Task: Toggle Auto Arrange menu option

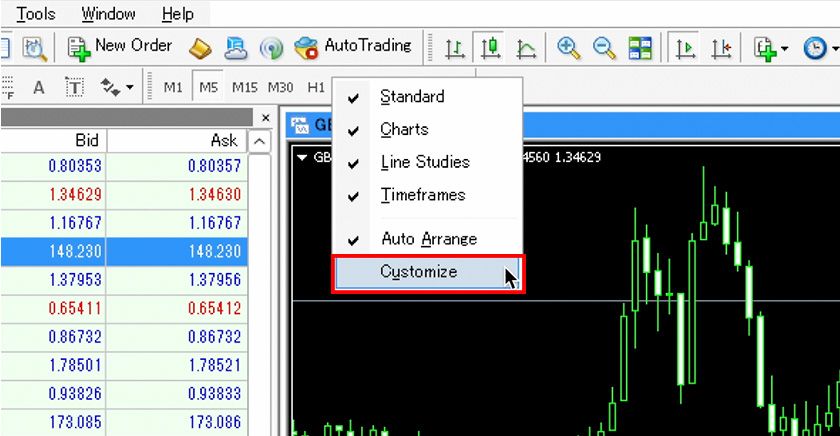Action: pyautogui.click(x=428, y=239)
